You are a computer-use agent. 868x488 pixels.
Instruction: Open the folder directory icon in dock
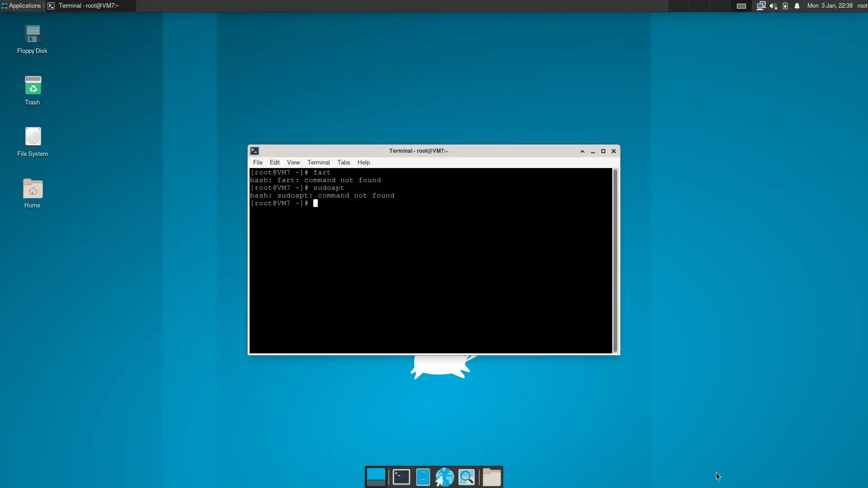click(x=491, y=477)
